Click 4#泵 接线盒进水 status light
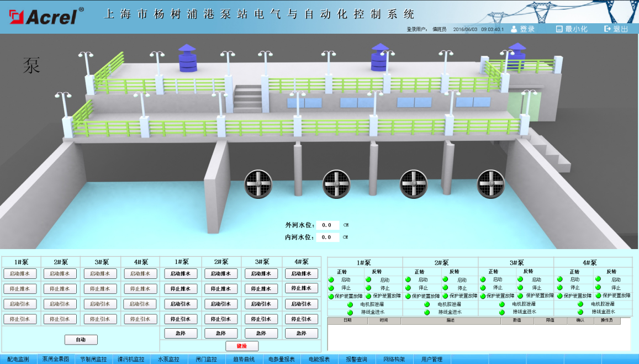This screenshot has width=639, height=364. (580, 312)
